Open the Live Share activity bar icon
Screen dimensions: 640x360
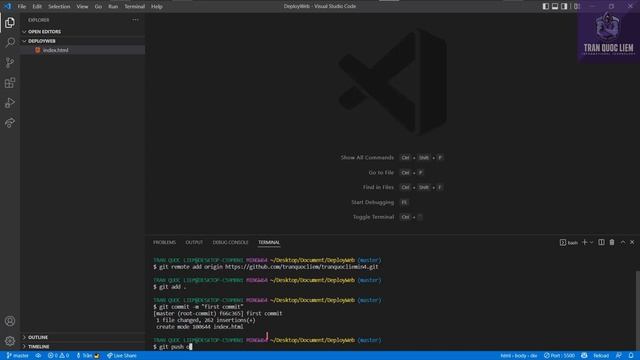pos(10,122)
